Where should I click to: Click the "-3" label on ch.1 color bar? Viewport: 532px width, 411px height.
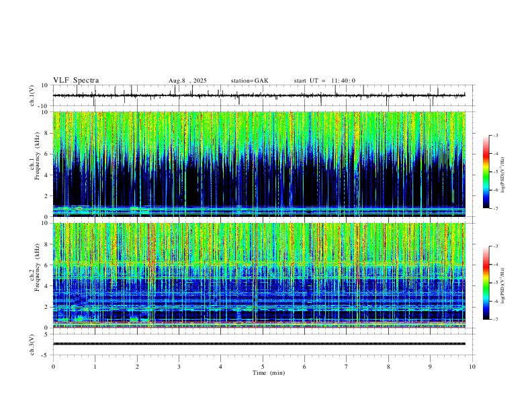point(495,135)
